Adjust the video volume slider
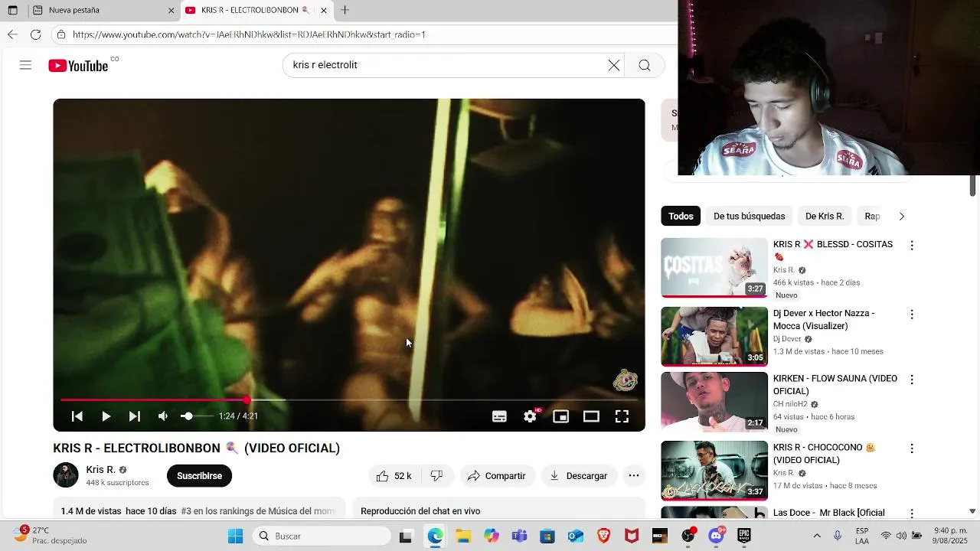 coord(196,416)
